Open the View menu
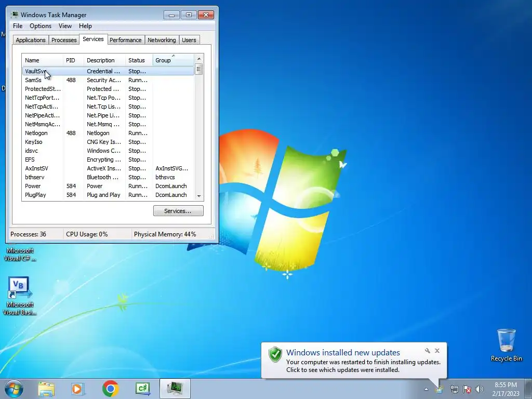Screen dimensions: 532x399 click(65, 26)
